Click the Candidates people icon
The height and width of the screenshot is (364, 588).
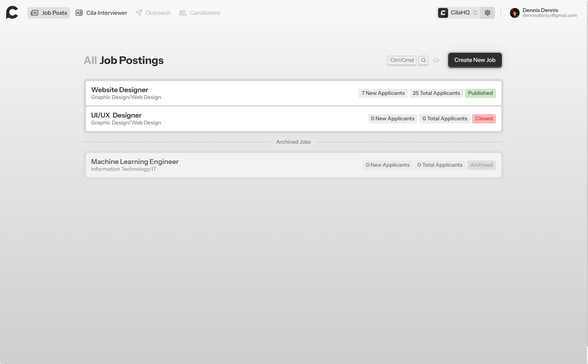coord(183,13)
